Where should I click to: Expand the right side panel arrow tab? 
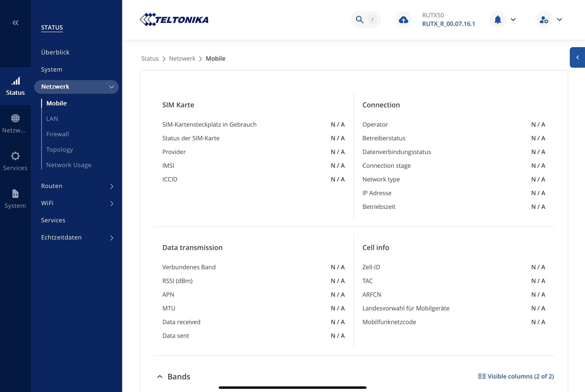[577, 57]
